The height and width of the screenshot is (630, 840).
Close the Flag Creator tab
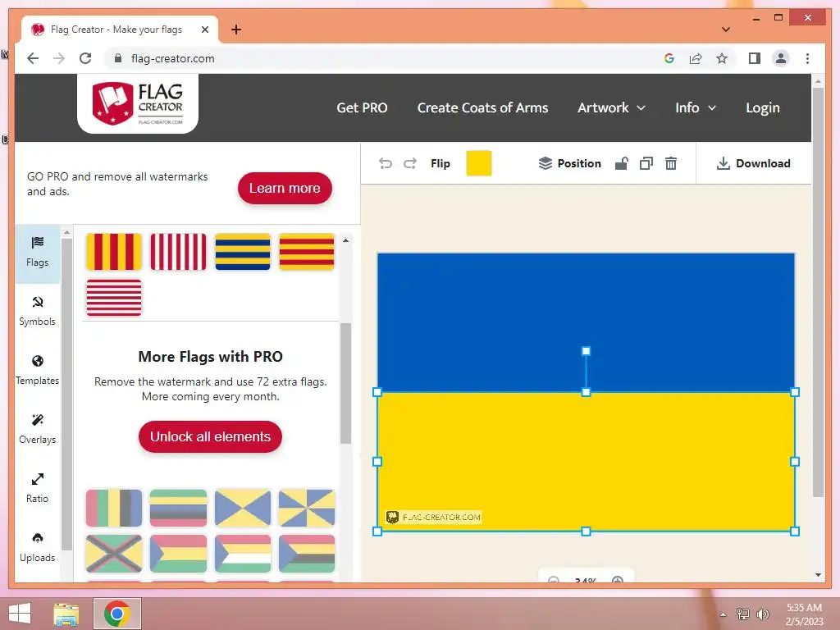[x=204, y=30]
